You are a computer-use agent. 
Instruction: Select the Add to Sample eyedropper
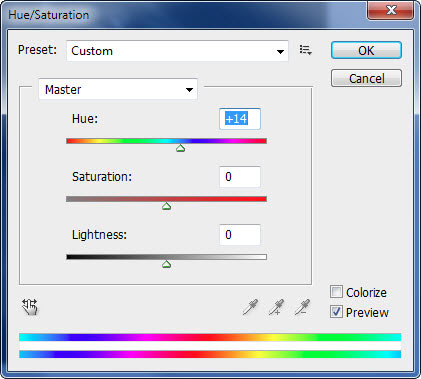[276, 307]
